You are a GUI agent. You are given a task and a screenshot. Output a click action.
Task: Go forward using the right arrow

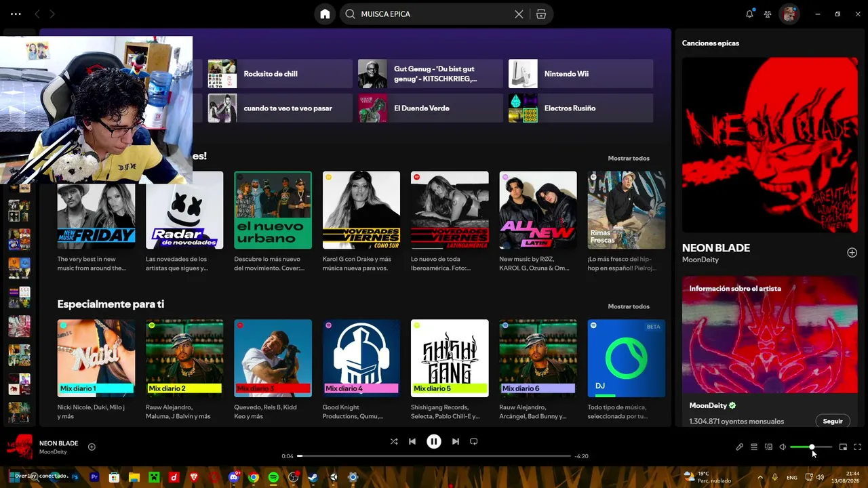(52, 14)
